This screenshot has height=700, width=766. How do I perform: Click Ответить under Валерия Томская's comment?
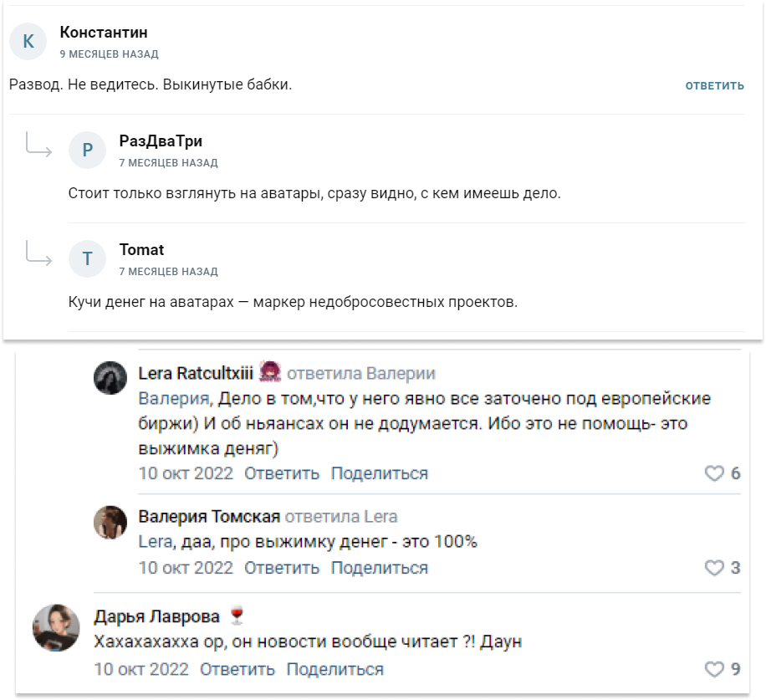[x=278, y=569]
